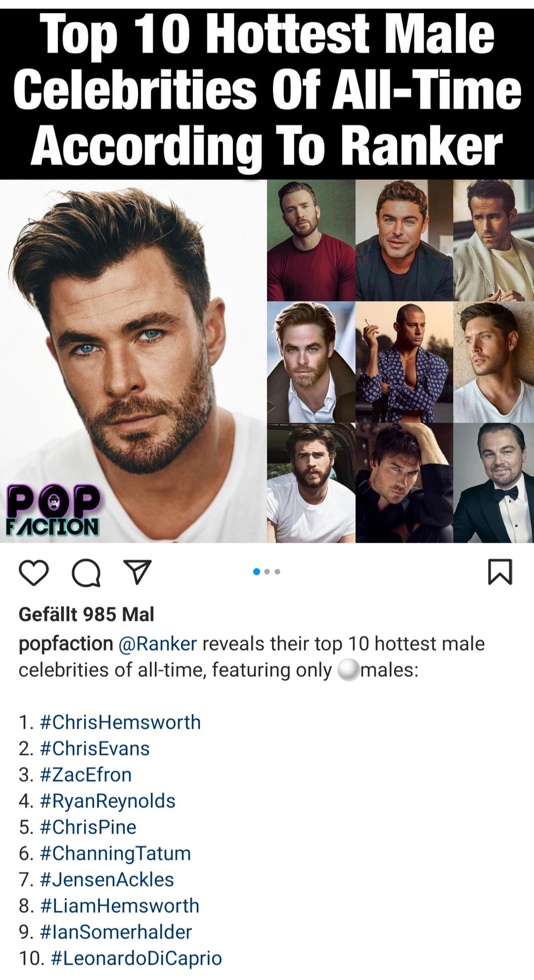Viewport: 534px width, 980px height.
Task: Jump to the second carousel dot
Action: [267, 572]
